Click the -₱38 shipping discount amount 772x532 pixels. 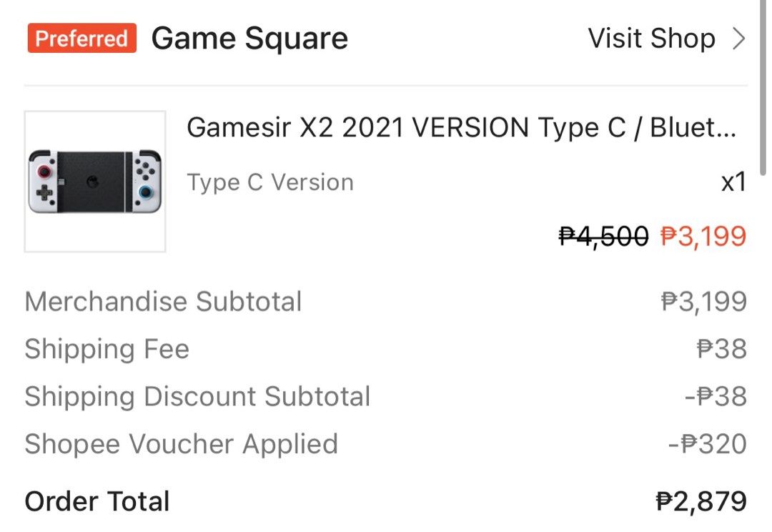coord(716,396)
